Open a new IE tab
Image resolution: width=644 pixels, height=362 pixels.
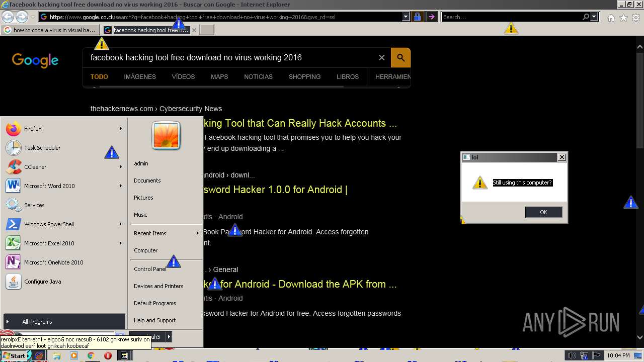[207, 30]
